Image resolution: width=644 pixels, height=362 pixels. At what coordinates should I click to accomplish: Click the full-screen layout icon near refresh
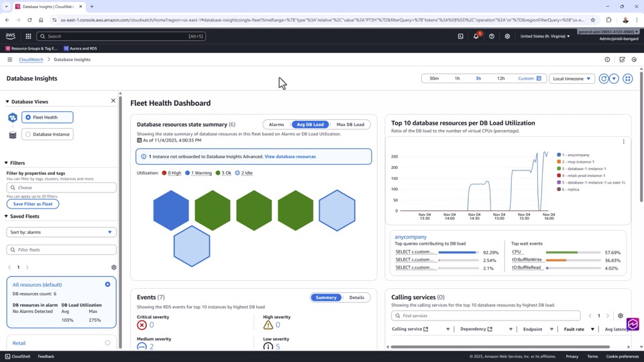628,78
